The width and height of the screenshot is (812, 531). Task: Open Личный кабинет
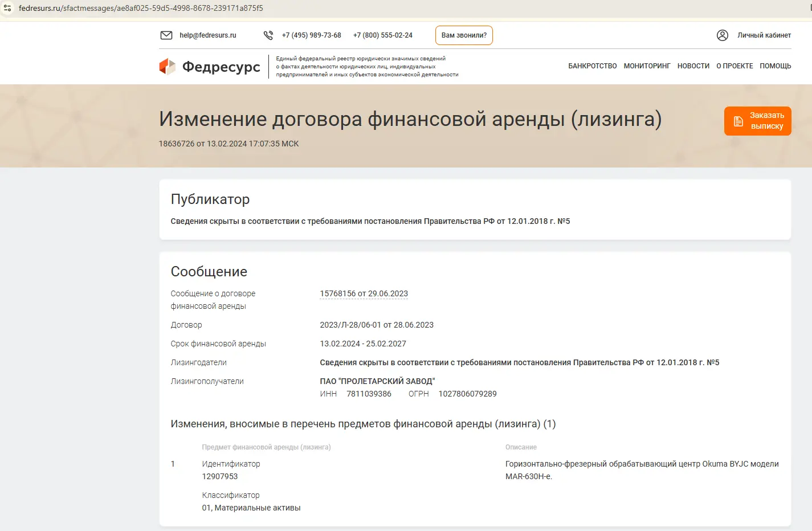click(x=764, y=35)
